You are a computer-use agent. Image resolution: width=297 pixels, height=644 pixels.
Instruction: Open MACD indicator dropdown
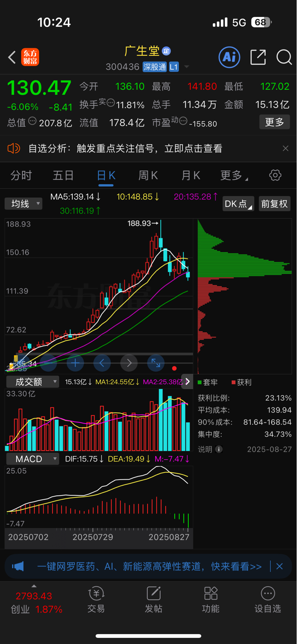(32, 459)
